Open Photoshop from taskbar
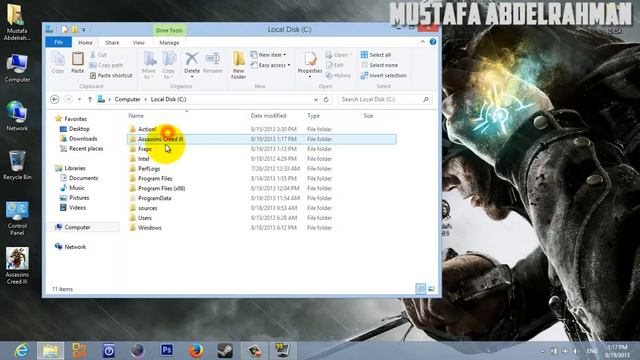This screenshot has height=360, width=640. click(167, 351)
